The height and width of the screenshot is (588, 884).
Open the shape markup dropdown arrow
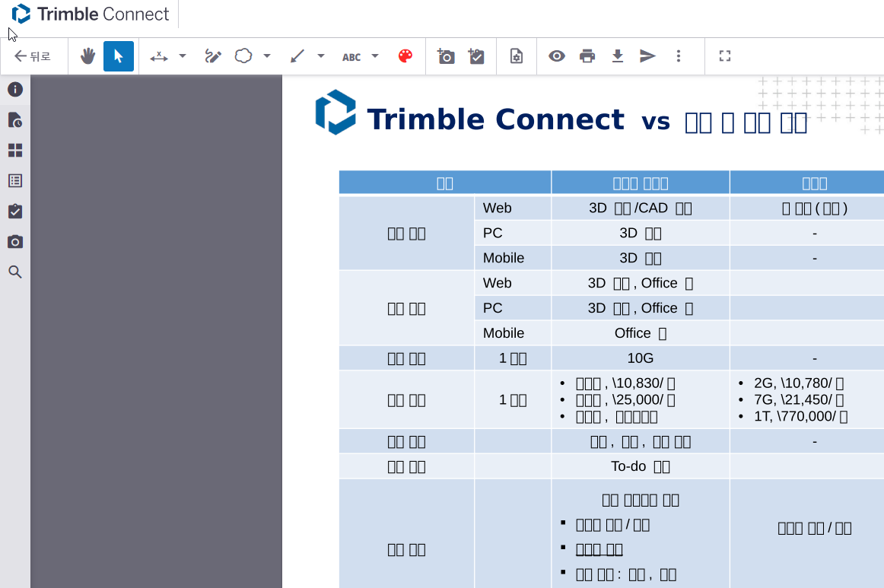coord(267,56)
